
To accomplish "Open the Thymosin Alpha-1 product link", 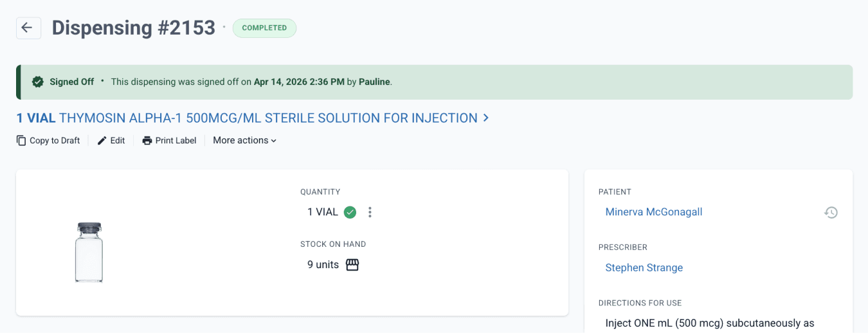I will coord(253,118).
